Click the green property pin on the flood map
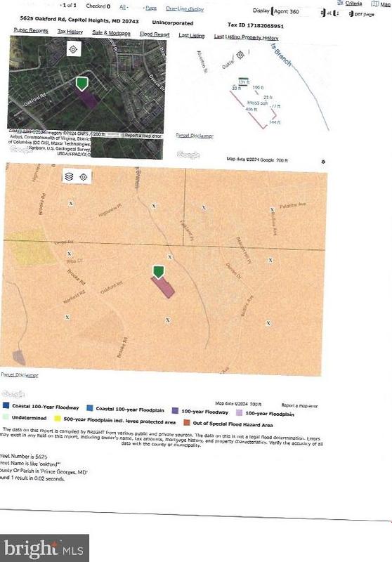Viewport: 392px width, 562px height. 158,272
